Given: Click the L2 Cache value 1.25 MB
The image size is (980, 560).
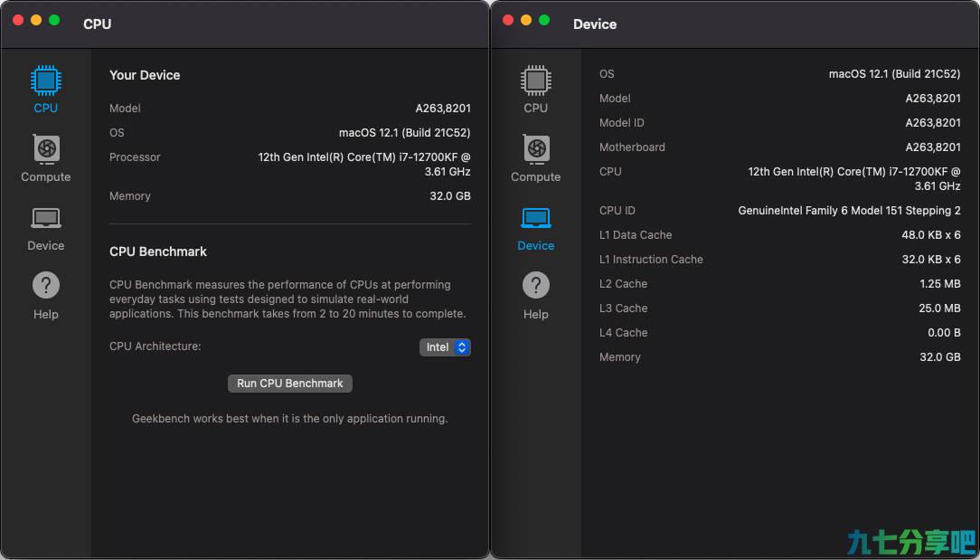Looking at the screenshot, I should 940,283.
